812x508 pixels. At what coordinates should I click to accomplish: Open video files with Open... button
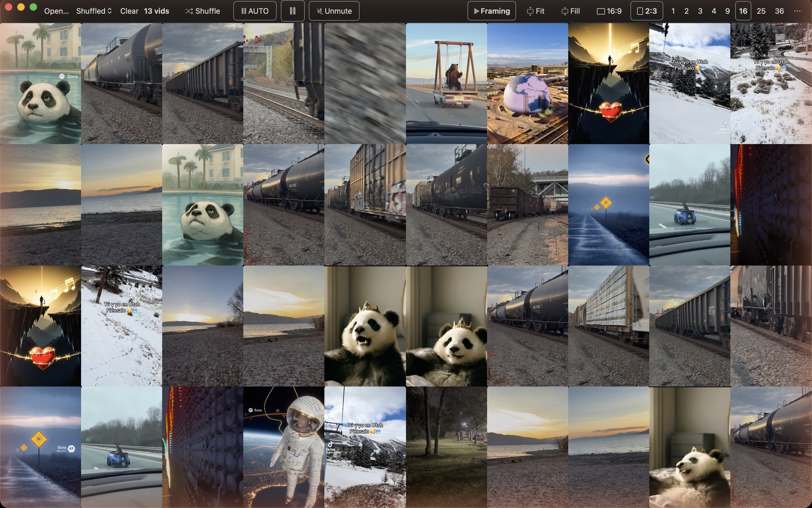click(x=56, y=11)
